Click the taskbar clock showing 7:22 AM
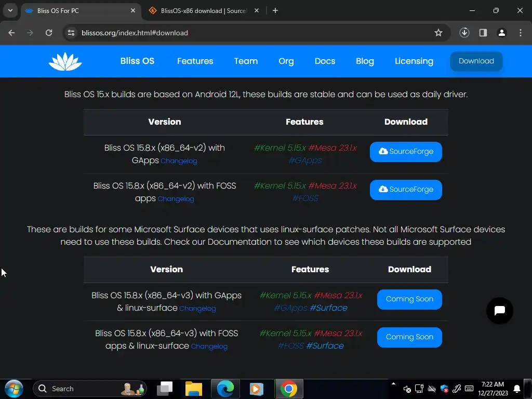This screenshot has height=399, width=532. 493,389
